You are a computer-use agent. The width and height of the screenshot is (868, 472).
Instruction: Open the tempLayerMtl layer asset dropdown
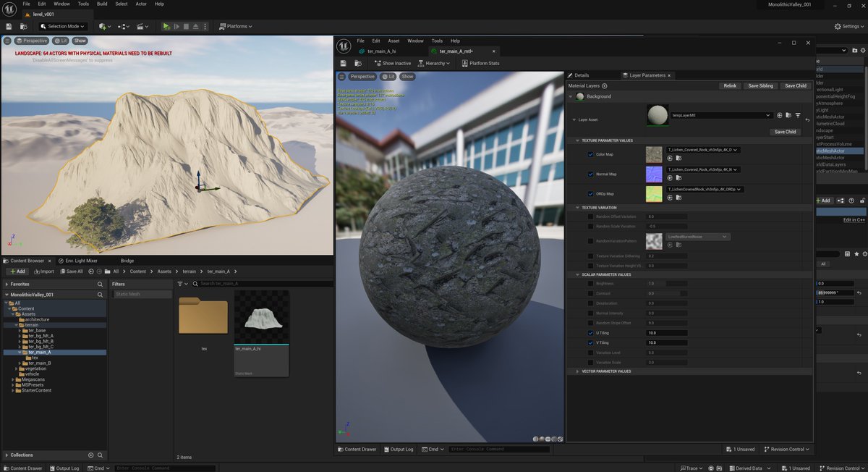[x=721, y=115]
